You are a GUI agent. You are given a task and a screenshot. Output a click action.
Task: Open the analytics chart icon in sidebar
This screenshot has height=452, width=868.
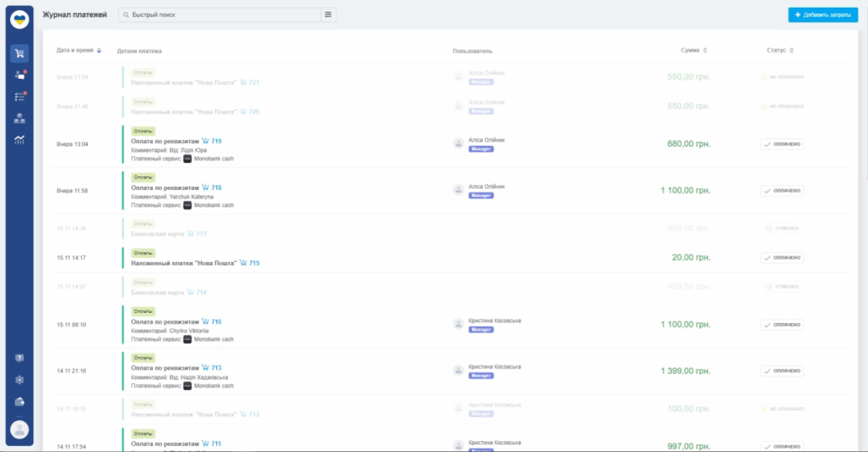click(19, 140)
